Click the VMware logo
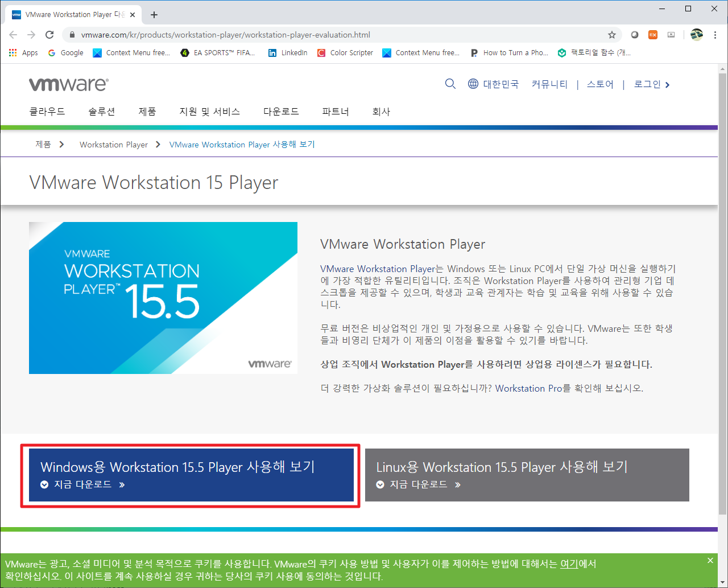Image resolution: width=728 pixels, height=588 pixels. coord(68,84)
